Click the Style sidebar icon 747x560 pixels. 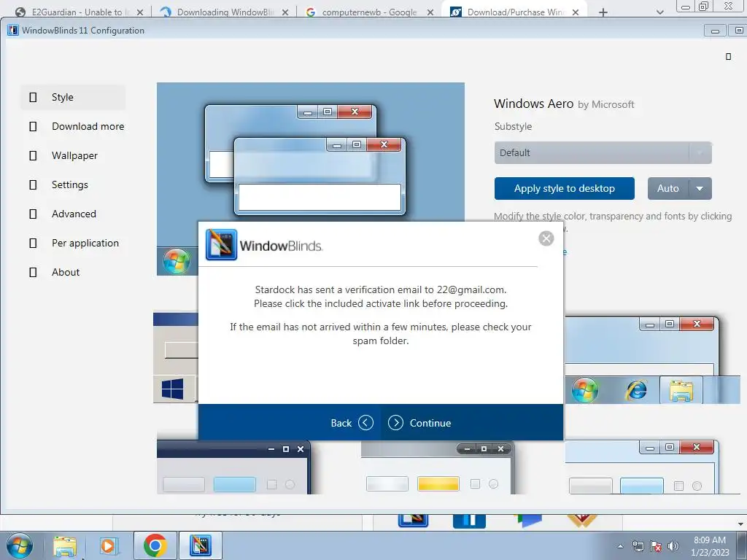pyautogui.click(x=33, y=97)
